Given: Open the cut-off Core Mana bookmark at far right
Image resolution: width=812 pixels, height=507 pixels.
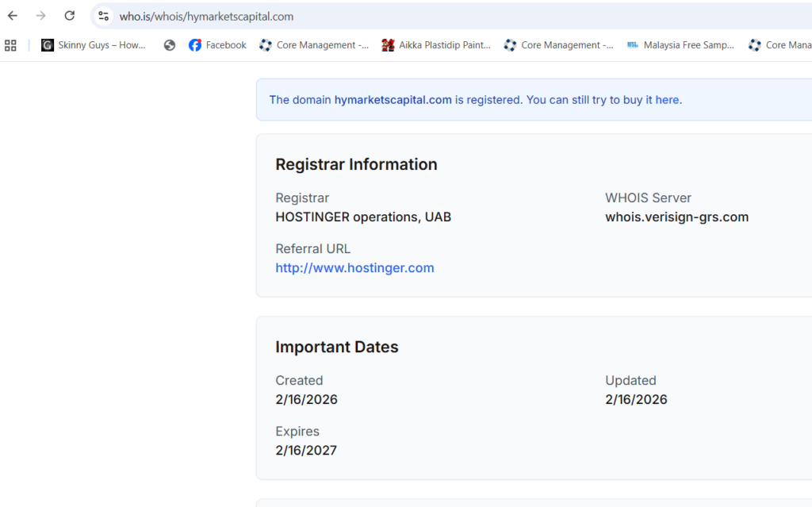Looking at the screenshot, I should [x=779, y=45].
